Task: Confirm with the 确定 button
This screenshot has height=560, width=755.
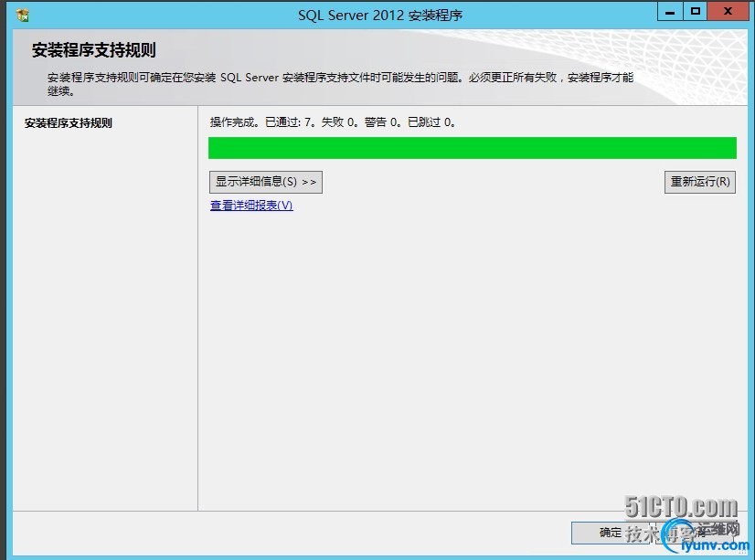Action: [x=611, y=533]
